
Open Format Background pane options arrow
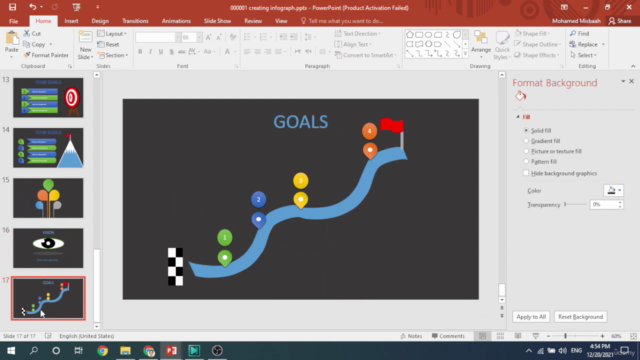pos(623,81)
